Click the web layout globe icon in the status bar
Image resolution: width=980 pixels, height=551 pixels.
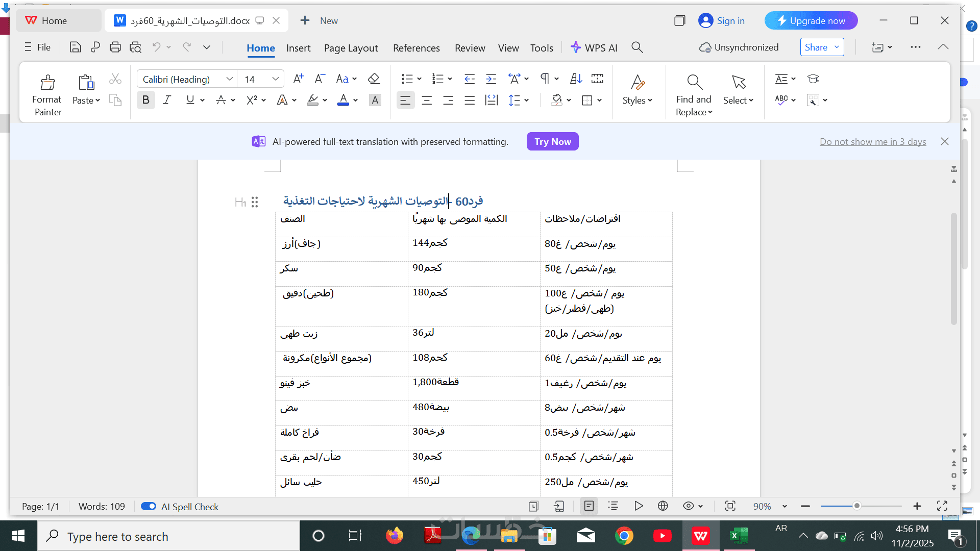coord(663,506)
